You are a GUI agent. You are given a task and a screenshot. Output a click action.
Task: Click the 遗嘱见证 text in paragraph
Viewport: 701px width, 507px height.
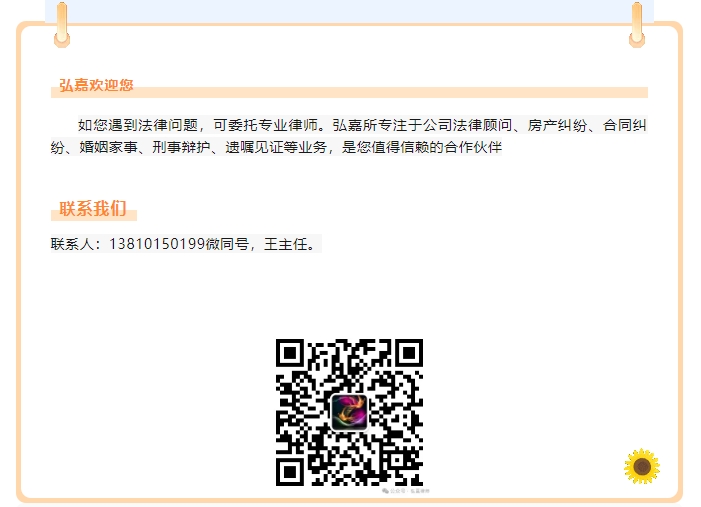(x=255, y=147)
